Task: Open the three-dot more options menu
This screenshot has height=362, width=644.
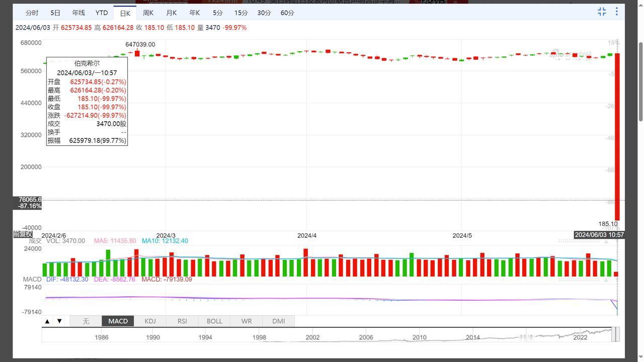Action: 617,12
